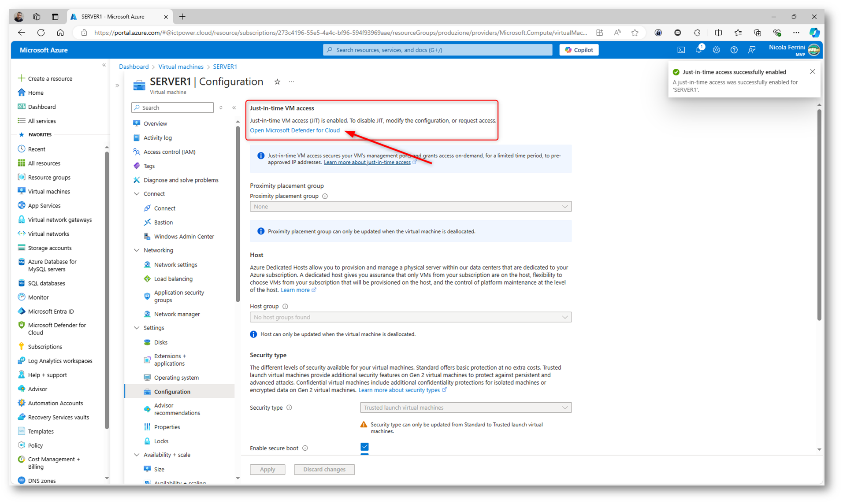
Task: Collapse the Connect section in resource menu
Action: coord(137,194)
